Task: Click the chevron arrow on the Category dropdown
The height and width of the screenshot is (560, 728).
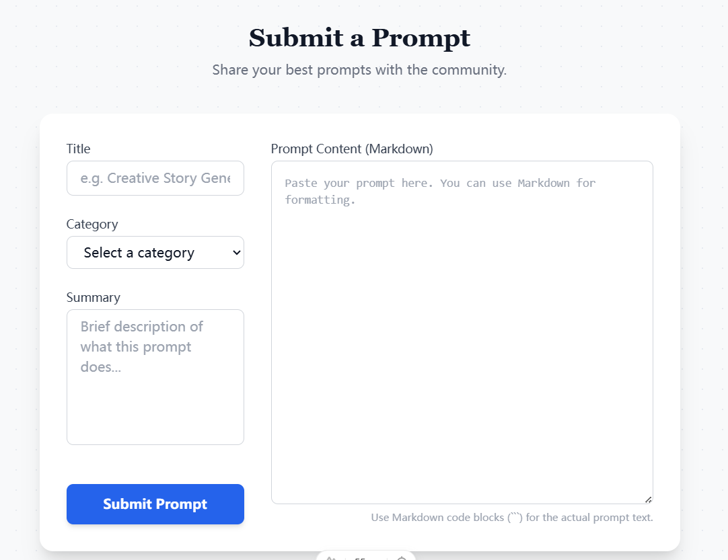Action: (236, 253)
